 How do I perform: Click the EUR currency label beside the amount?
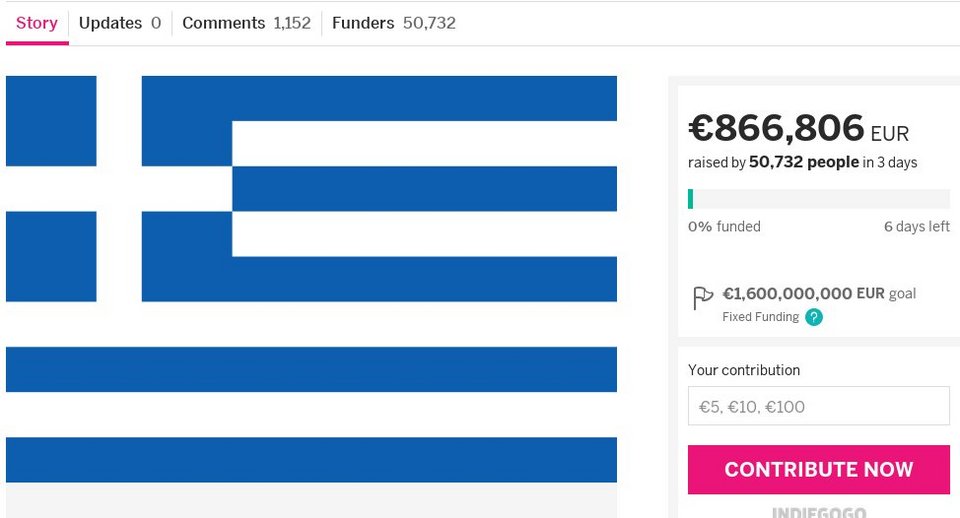[x=889, y=134]
